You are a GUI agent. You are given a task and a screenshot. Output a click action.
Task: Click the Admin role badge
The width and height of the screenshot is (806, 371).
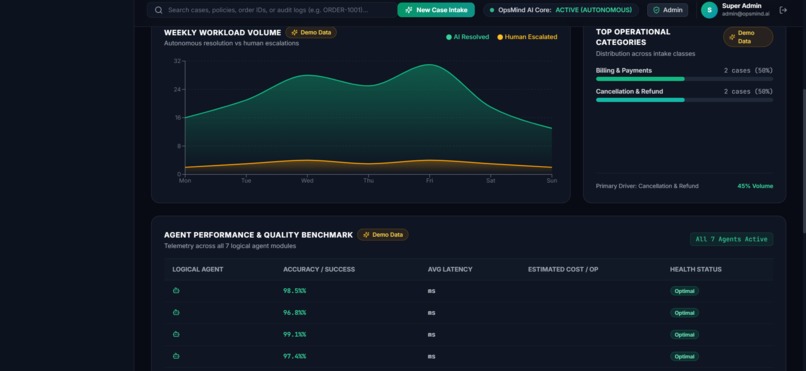click(668, 10)
